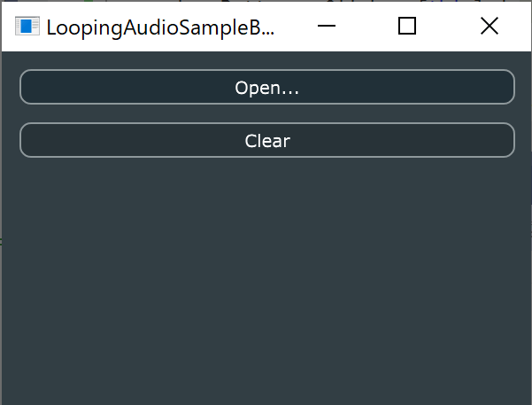
Task: Open the window system menu icon
Action: (27, 27)
